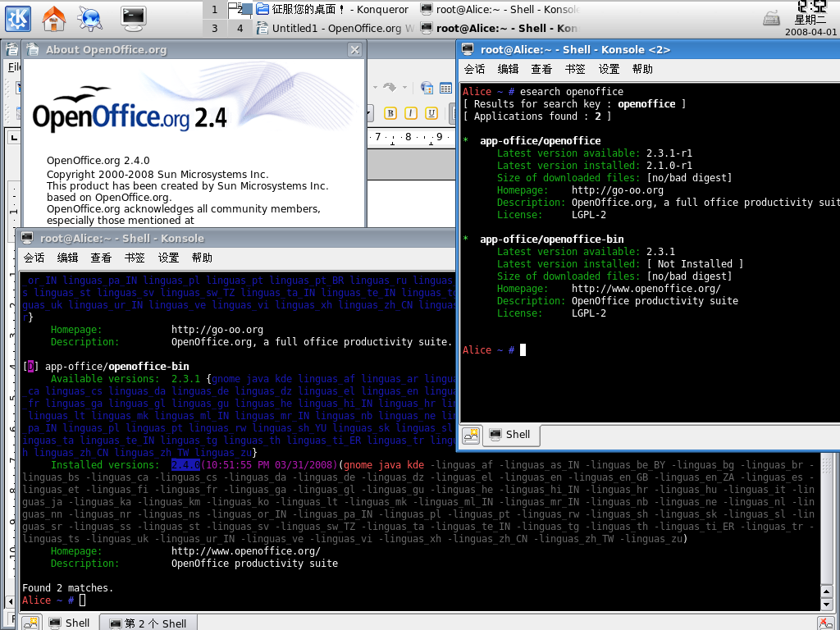840x630 pixels.
Task: Open 会话 menu in lower Konsole window
Action: point(34,258)
